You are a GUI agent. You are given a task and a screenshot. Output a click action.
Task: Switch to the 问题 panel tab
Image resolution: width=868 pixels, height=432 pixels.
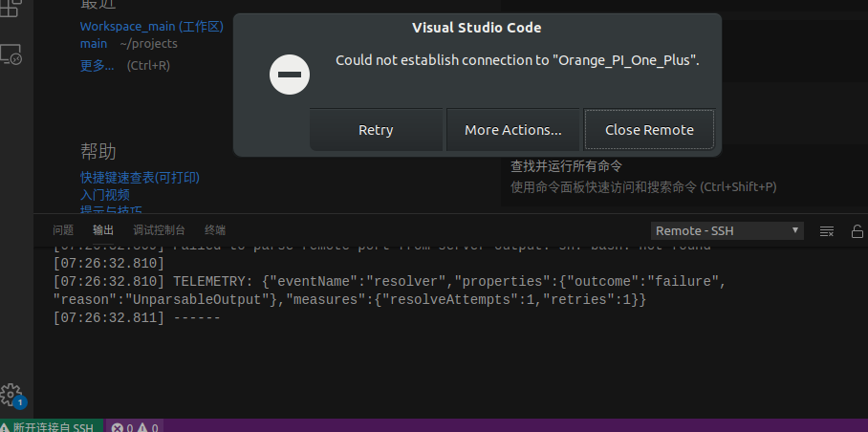[x=63, y=230]
